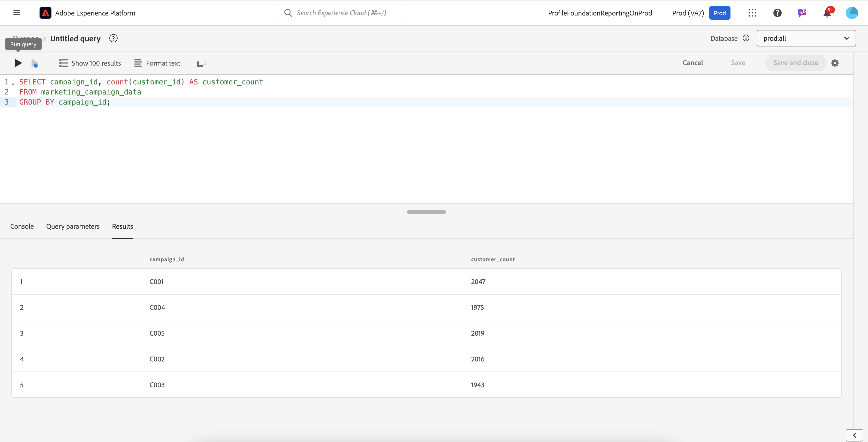Click help icon beside Untitled query
Image resolution: width=868 pixels, height=442 pixels.
113,38
